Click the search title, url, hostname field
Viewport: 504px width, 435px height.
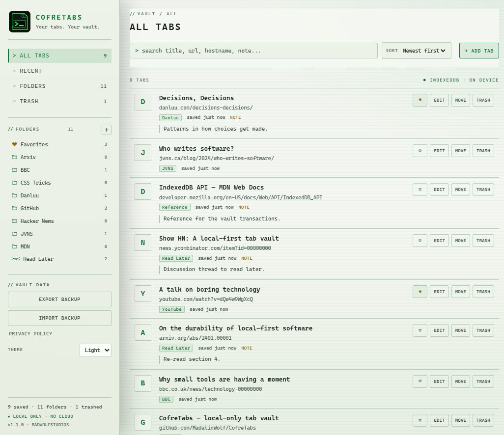(x=253, y=51)
